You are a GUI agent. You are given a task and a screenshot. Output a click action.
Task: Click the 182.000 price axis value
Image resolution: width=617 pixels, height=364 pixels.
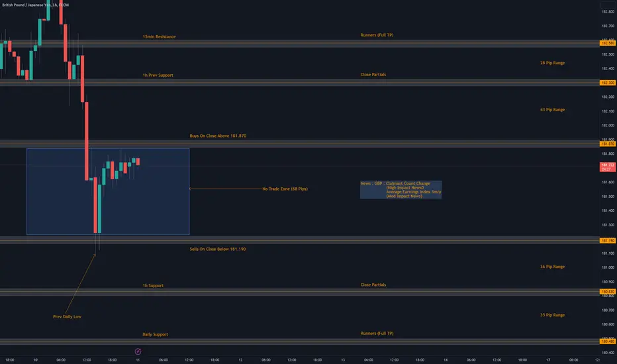pos(608,125)
